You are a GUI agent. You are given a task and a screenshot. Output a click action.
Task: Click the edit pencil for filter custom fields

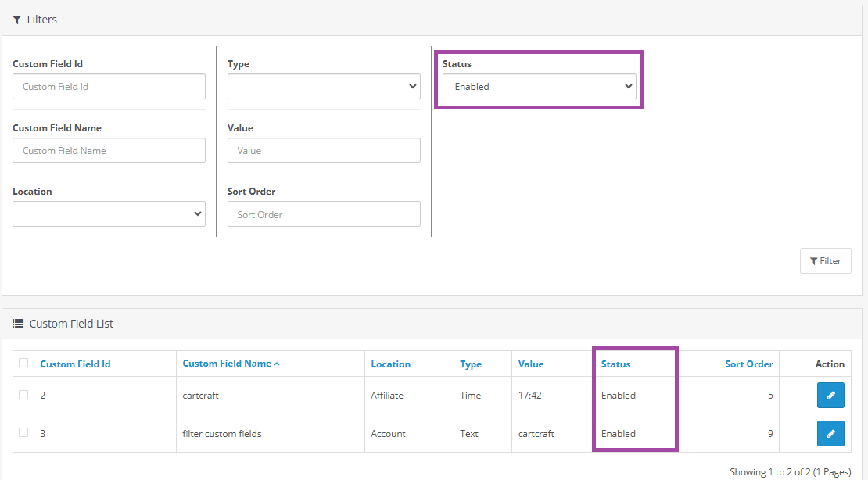click(830, 433)
